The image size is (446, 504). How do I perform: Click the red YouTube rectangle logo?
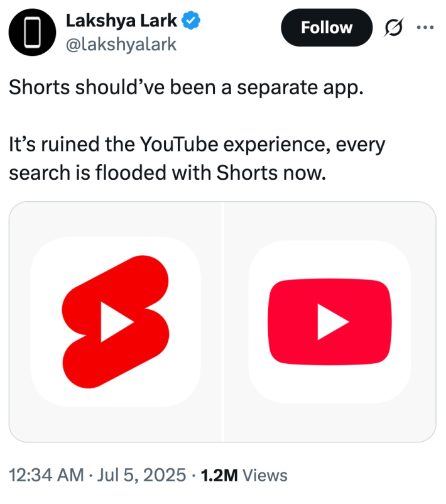330,320
